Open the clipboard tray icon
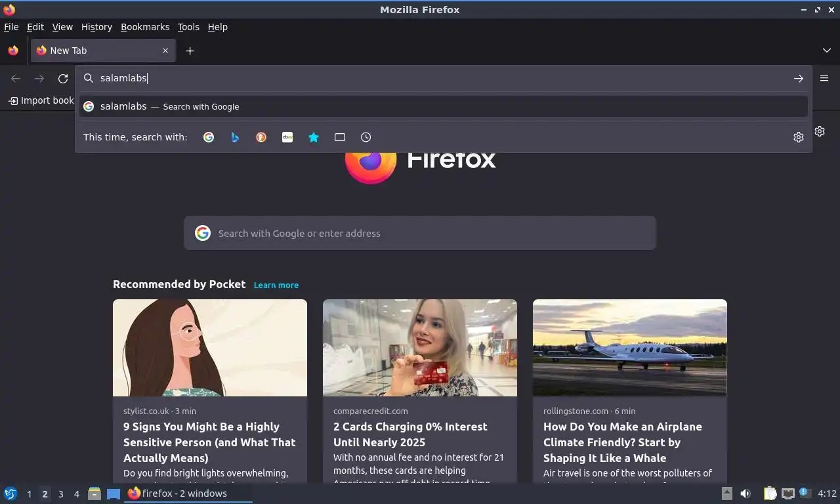This screenshot has height=504, width=840. click(770, 493)
